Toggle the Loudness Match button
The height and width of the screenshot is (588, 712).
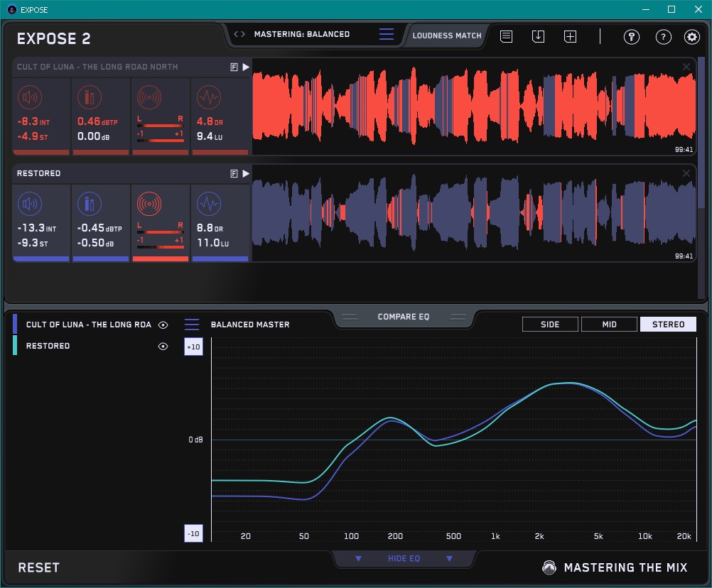pos(446,35)
